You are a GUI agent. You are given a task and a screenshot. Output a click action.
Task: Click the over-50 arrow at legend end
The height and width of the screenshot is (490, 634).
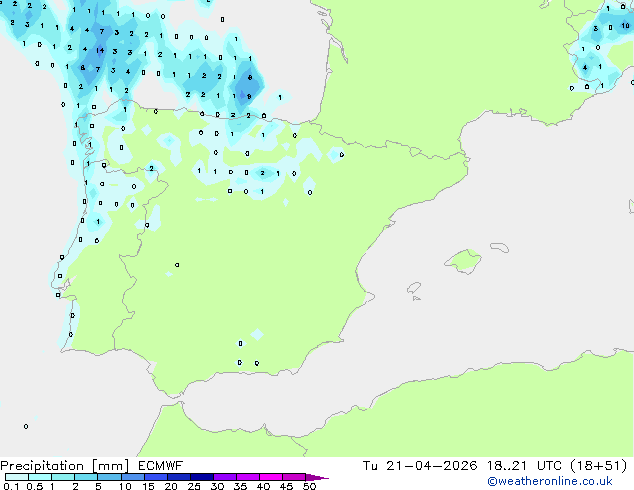pos(317,477)
